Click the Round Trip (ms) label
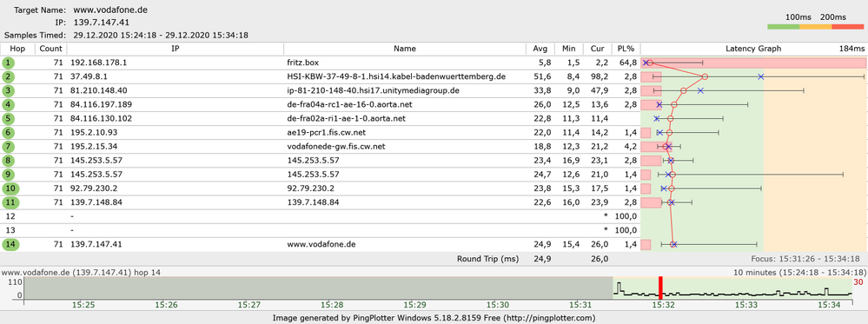 pos(487,259)
